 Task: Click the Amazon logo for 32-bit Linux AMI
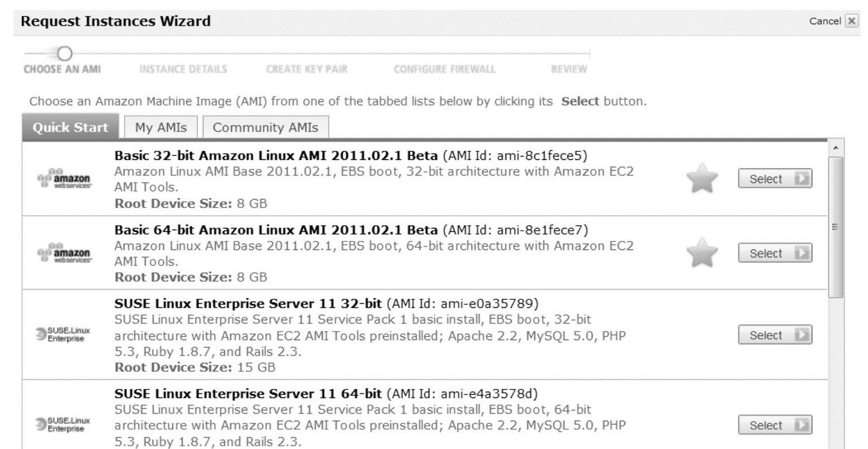pyautogui.click(x=63, y=179)
